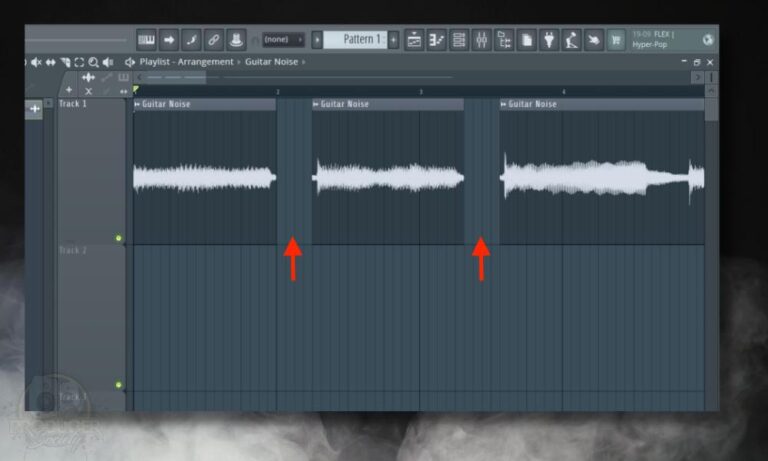Expand first Guitar Noise clip menu arrow
Screen dimensions: 768x461
tap(137, 104)
